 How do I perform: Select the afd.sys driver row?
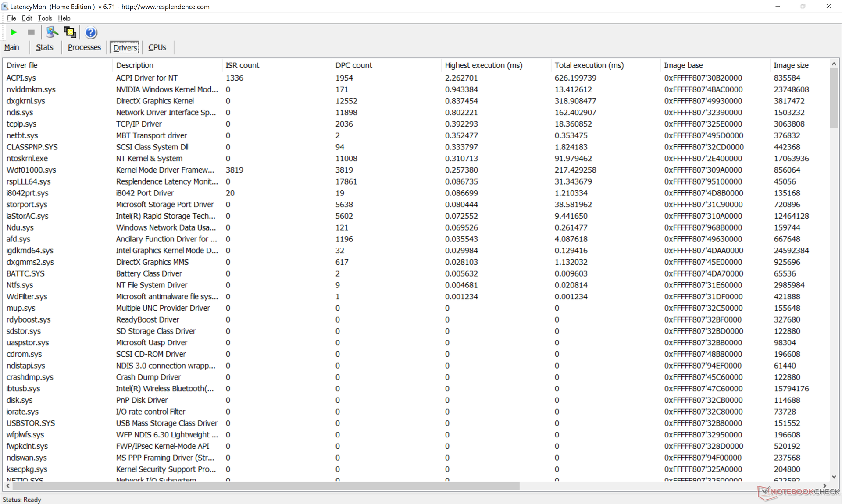click(416, 239)
